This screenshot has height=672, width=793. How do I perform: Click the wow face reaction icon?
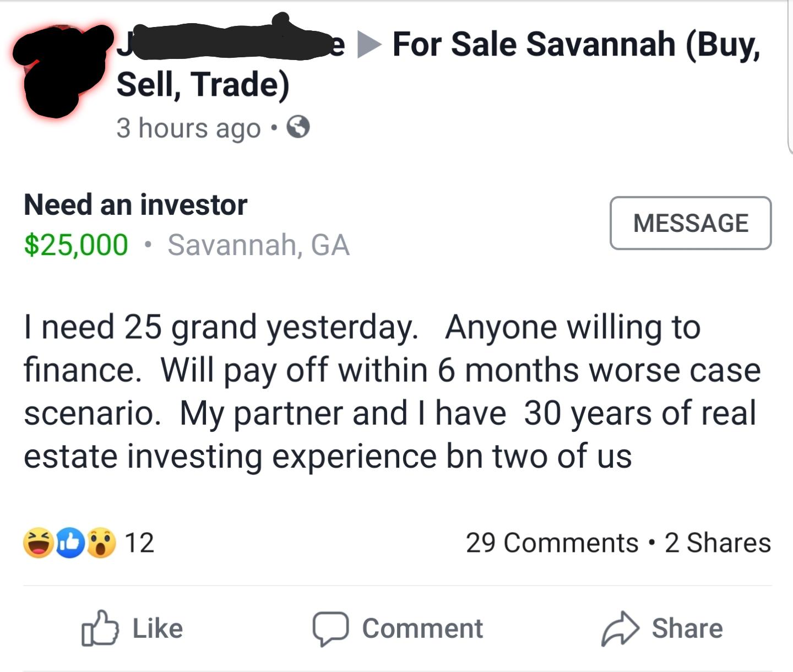pos(102,543)
